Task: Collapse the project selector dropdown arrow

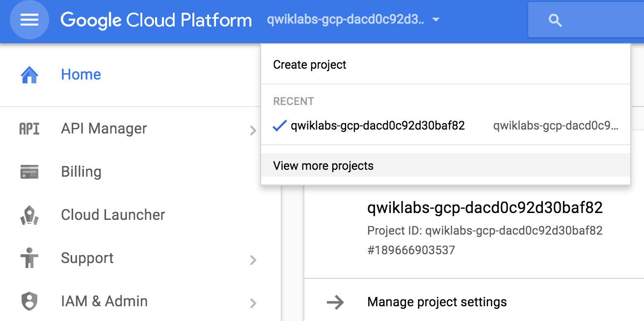Action: (436, 20)
